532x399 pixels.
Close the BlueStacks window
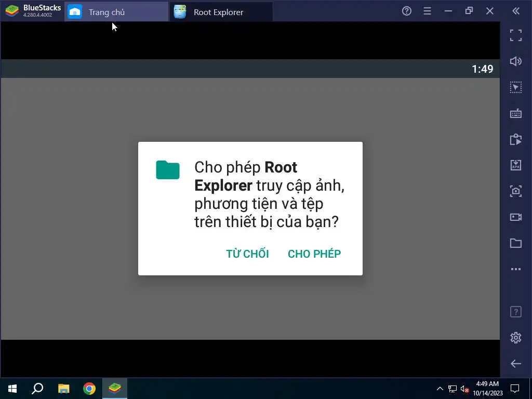489,11
